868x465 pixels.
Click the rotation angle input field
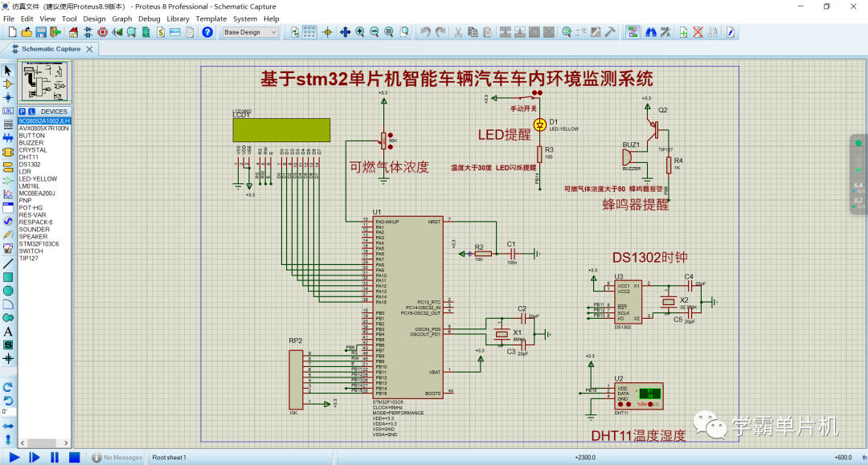click(x=8, y=413)
